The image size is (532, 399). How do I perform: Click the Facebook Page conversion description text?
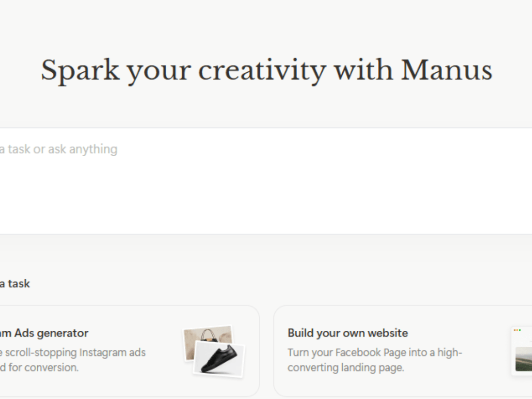click(x=376, y=360)
